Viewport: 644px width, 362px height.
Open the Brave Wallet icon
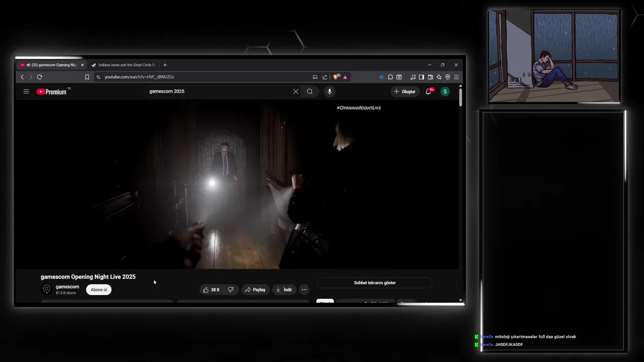click(430, 77)
